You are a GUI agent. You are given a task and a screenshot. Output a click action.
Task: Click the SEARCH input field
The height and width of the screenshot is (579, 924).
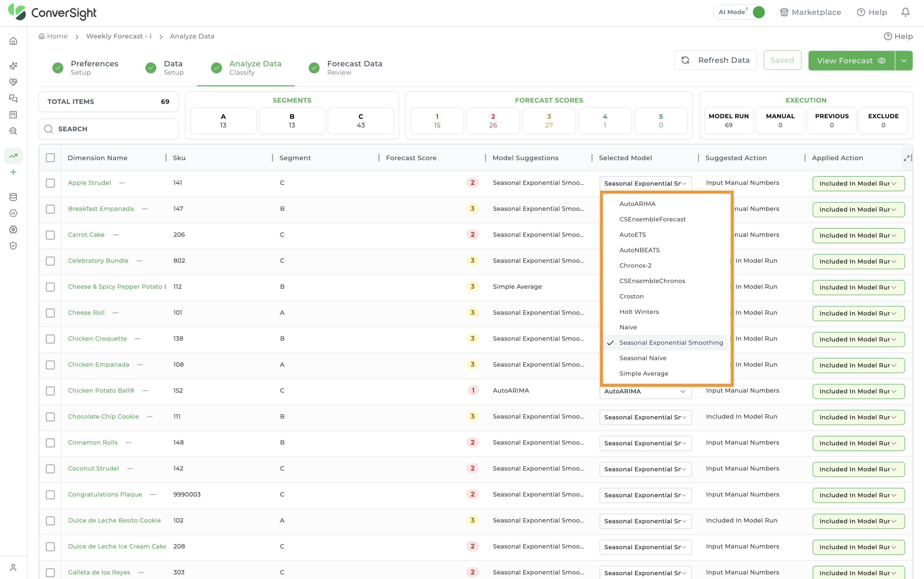pos(108,129)
